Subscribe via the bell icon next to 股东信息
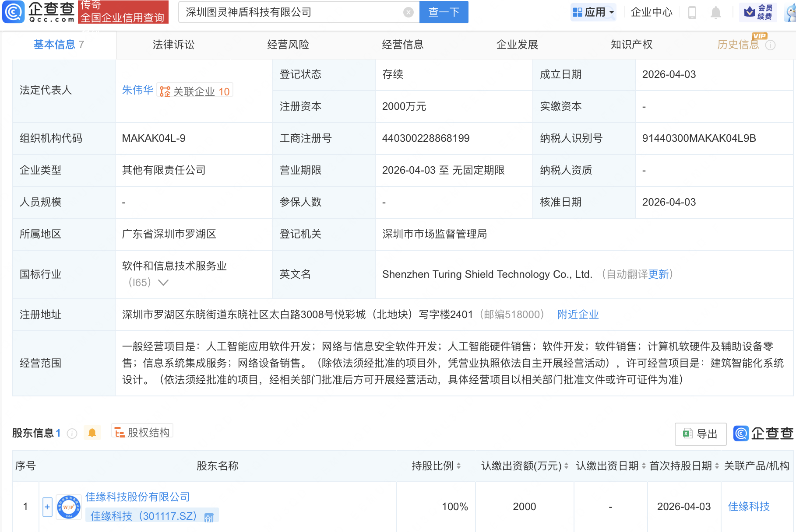 (x=92, y=432)
